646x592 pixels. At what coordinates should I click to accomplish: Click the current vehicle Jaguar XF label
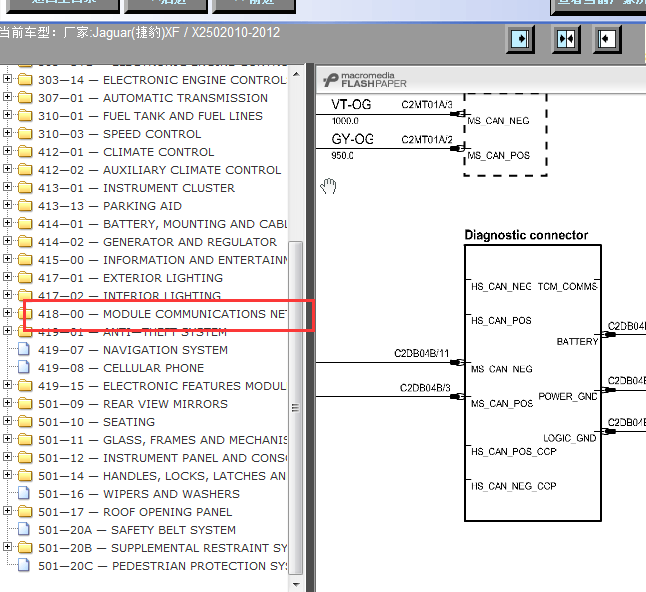point(140,33)
